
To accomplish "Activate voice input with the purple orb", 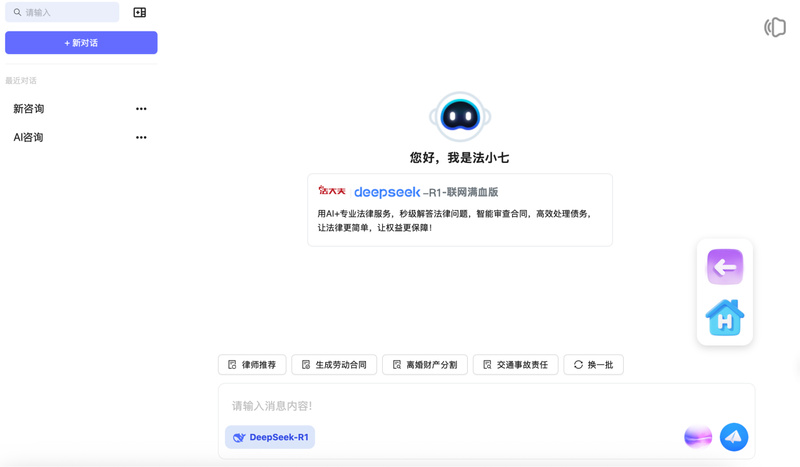I will pyautogui.click(x=698, y=437).
